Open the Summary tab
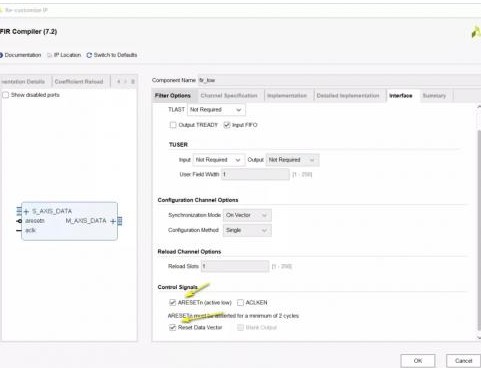The height and width of the screenshot is (368, 481). pos(434,96)
